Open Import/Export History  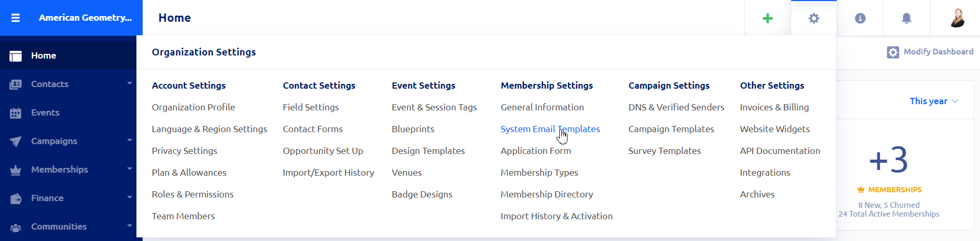(328, 173)
